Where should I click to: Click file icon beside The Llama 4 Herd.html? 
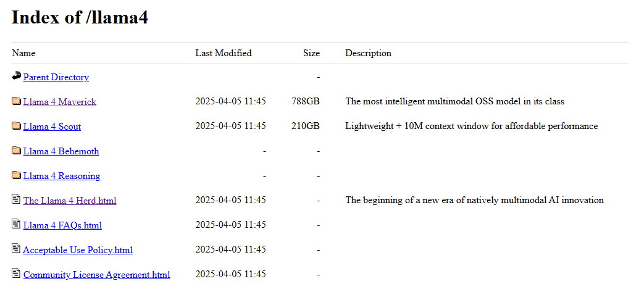click(16, 199)
